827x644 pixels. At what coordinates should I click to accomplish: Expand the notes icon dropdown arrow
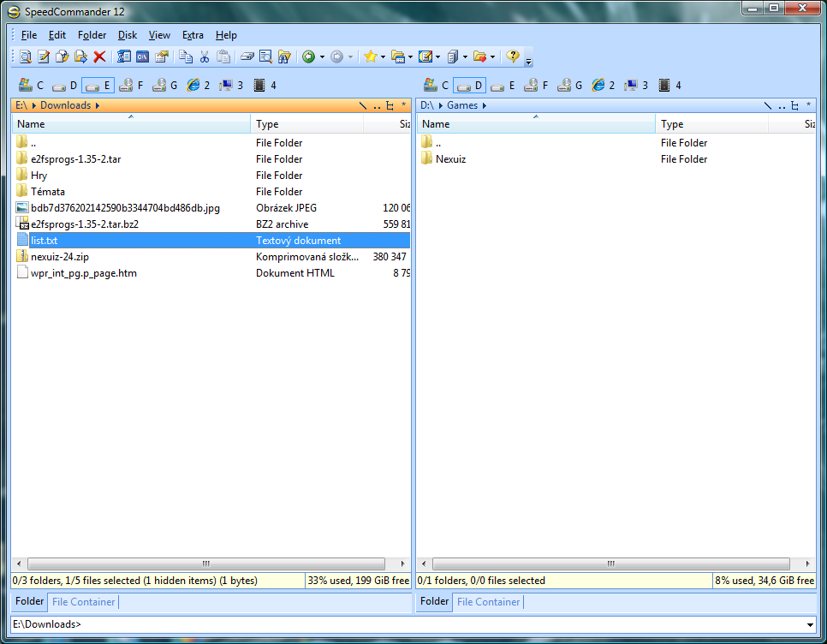(x=437, y=57)
